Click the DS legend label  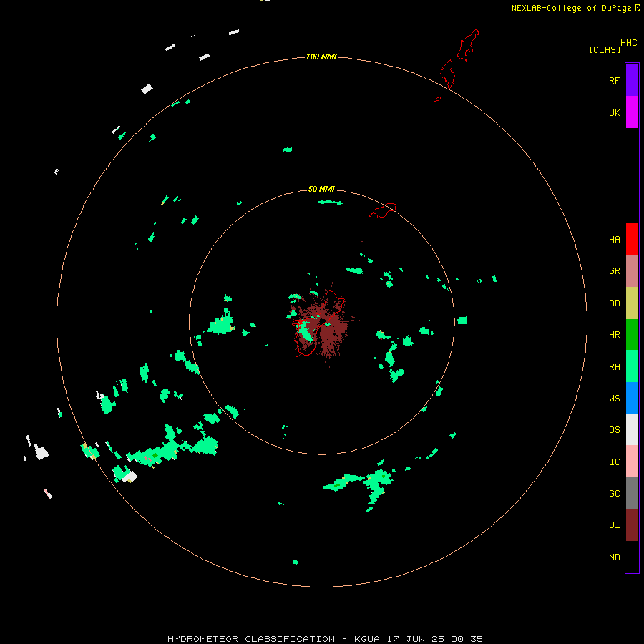point(614,429)
